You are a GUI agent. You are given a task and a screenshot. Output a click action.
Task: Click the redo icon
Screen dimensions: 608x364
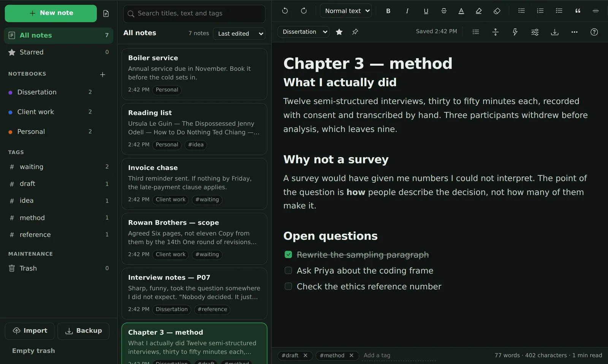[x=304, y=11]
